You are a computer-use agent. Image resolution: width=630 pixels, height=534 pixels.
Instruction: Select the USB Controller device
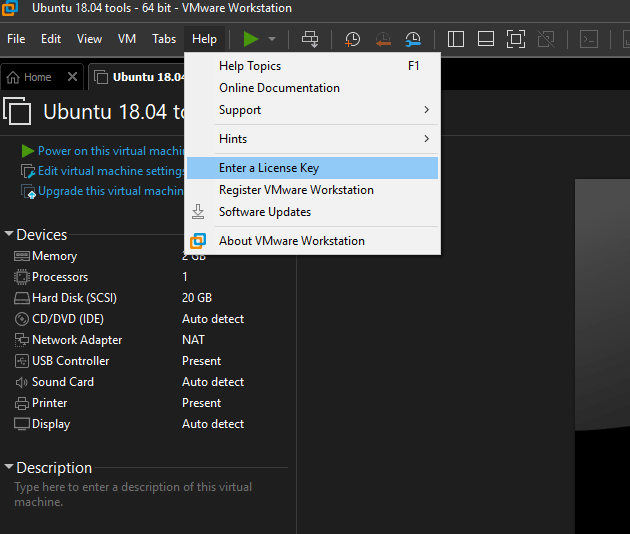[149, 361]
